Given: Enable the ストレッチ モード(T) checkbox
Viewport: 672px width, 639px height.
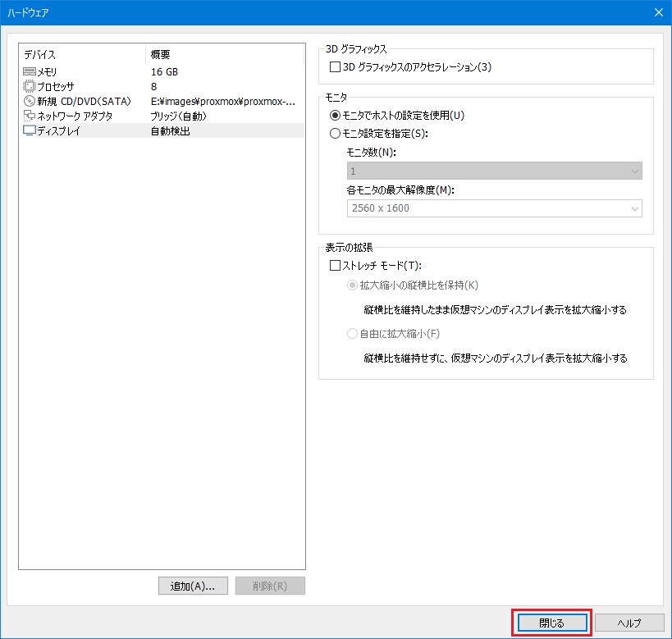Looking at the screenshot, I should (x=335, y=266).
